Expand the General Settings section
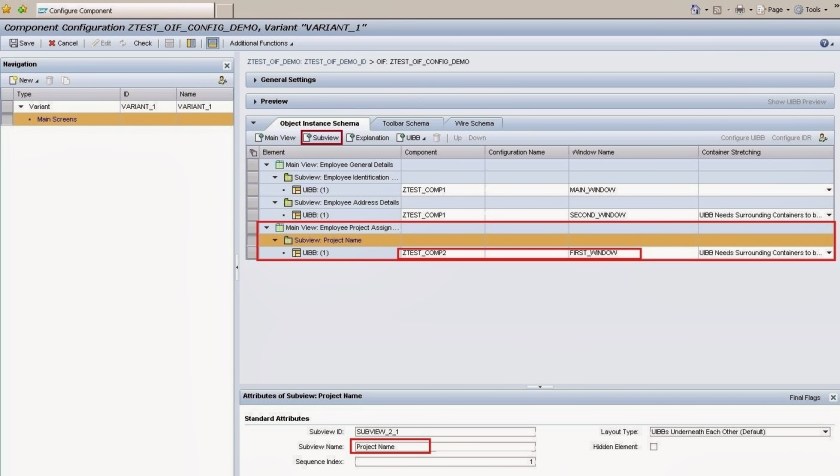 [x=255, y=80]
